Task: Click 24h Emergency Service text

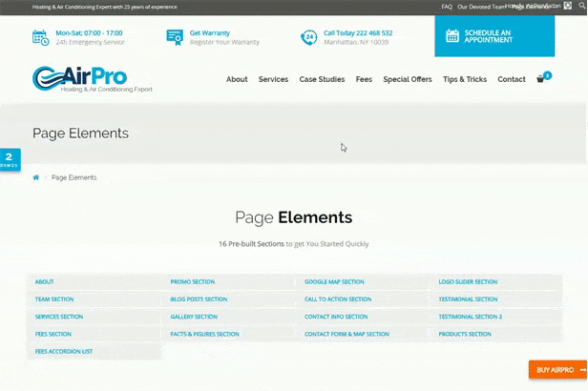Action: click(x=90, y=42)
